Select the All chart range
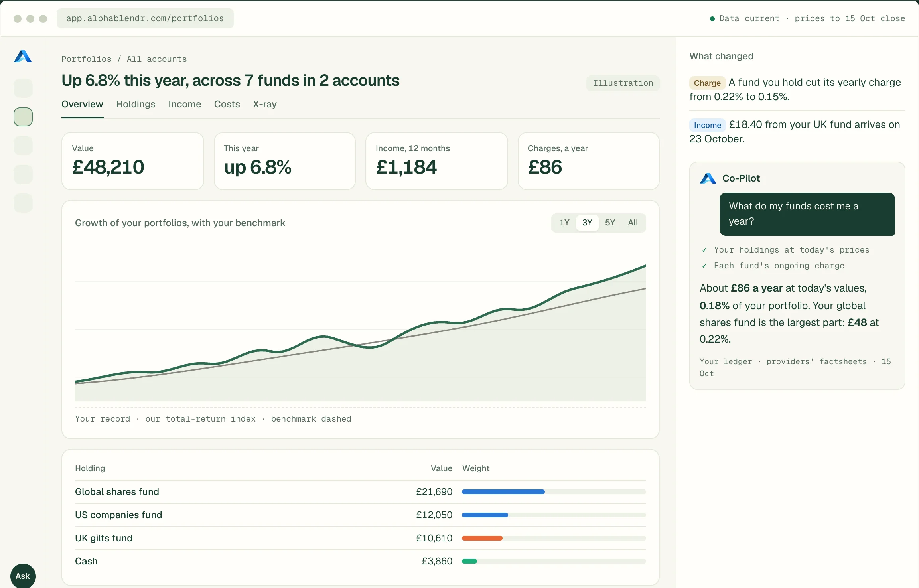919x588 pixels. [x=633, y=223]
